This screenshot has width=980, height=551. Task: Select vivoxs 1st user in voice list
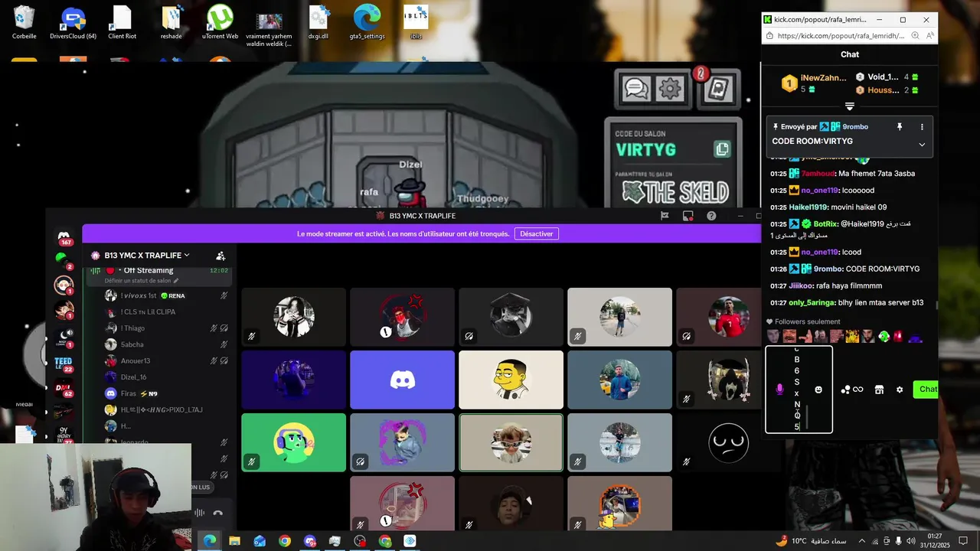[x=167, y=295]
